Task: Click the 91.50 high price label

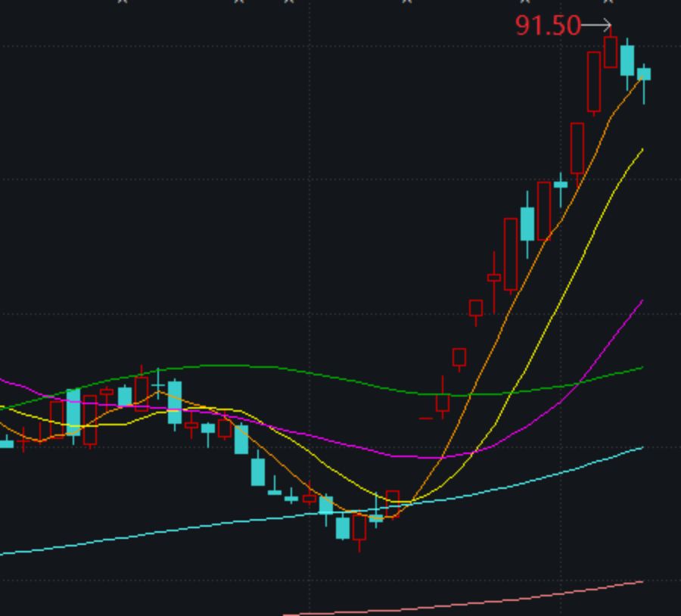Action: tap(548, 26)
